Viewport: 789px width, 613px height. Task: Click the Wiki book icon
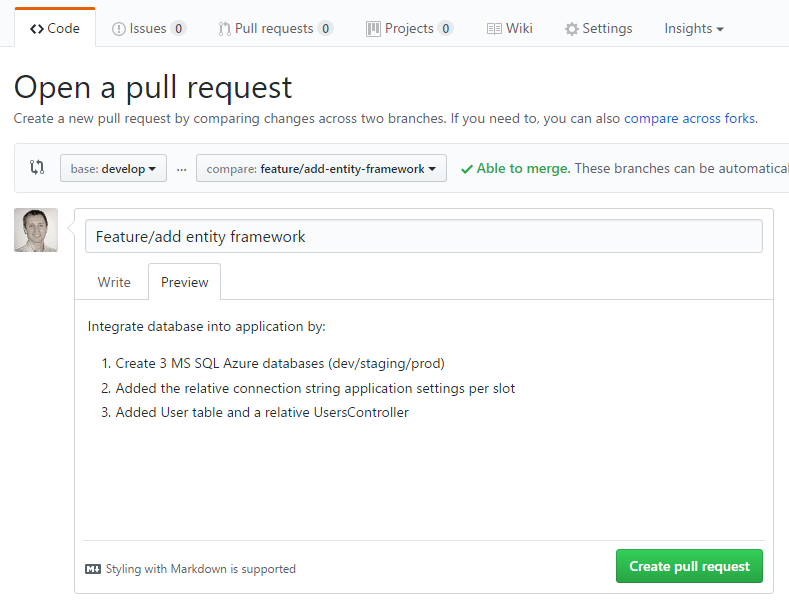(x=494, y=29)
